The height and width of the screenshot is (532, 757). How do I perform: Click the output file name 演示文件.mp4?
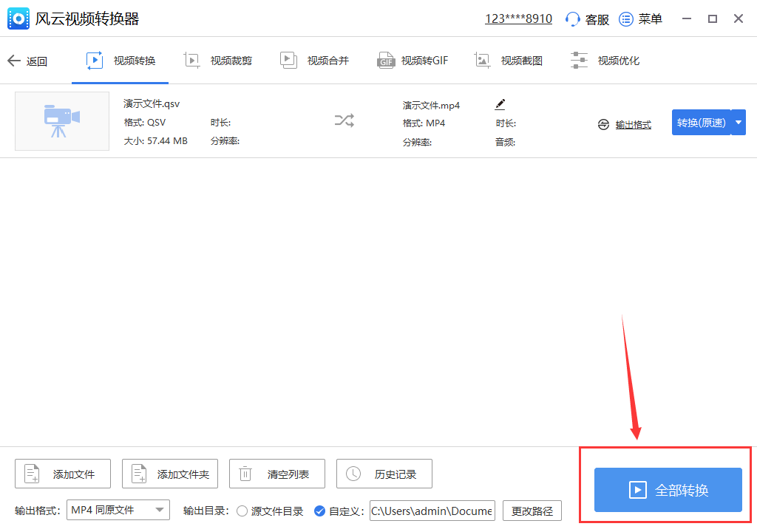431,105
